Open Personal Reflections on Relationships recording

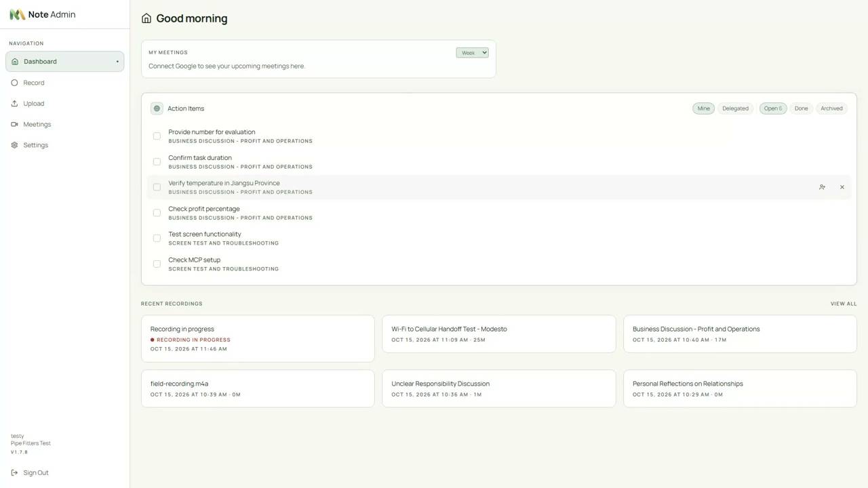pos(740,388)
